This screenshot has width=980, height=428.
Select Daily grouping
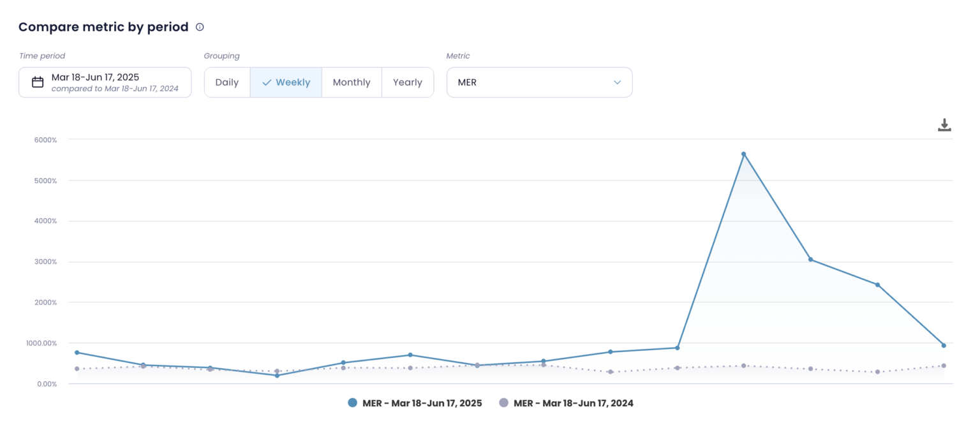click(x=227, y=82)
